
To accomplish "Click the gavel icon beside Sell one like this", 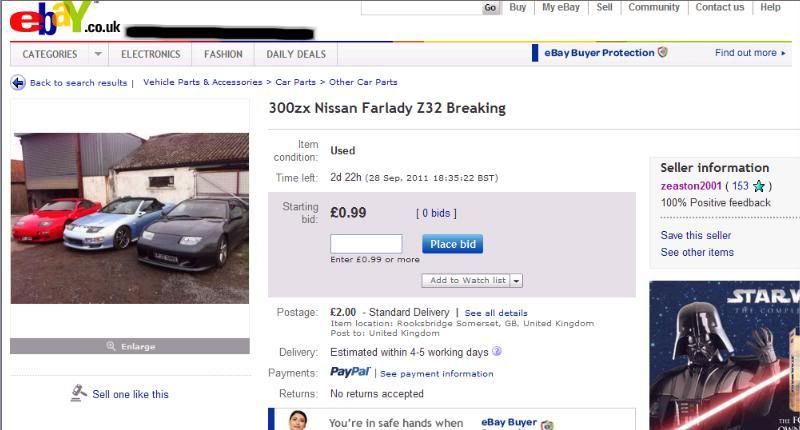I will [79, 393].
